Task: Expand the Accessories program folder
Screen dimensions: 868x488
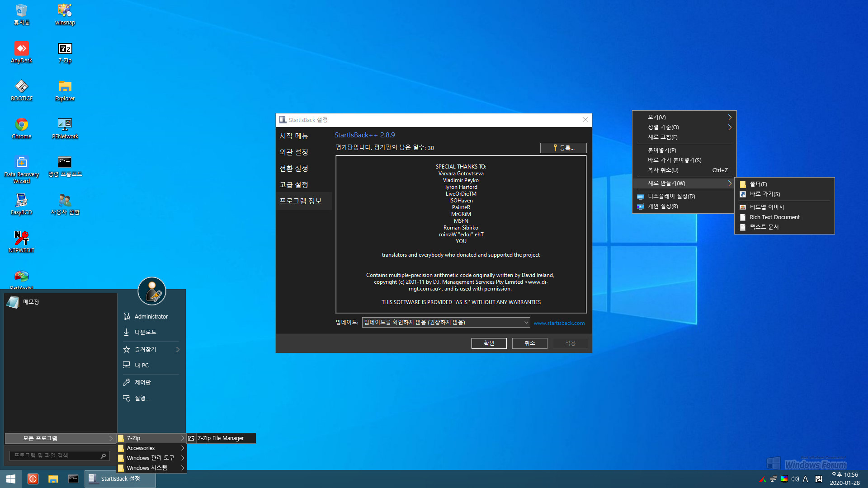Action: pyautogui.click(x=151, y=448)
